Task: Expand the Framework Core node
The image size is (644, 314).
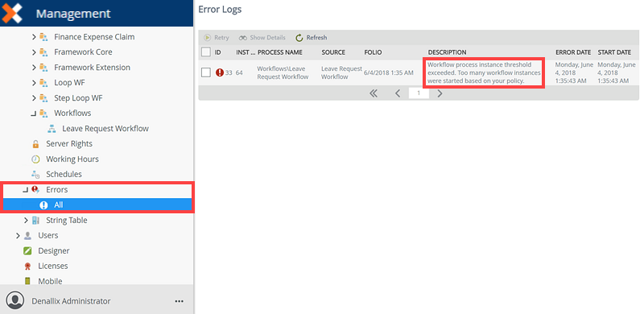Action: pyautogui.click(x=34, y=52)
